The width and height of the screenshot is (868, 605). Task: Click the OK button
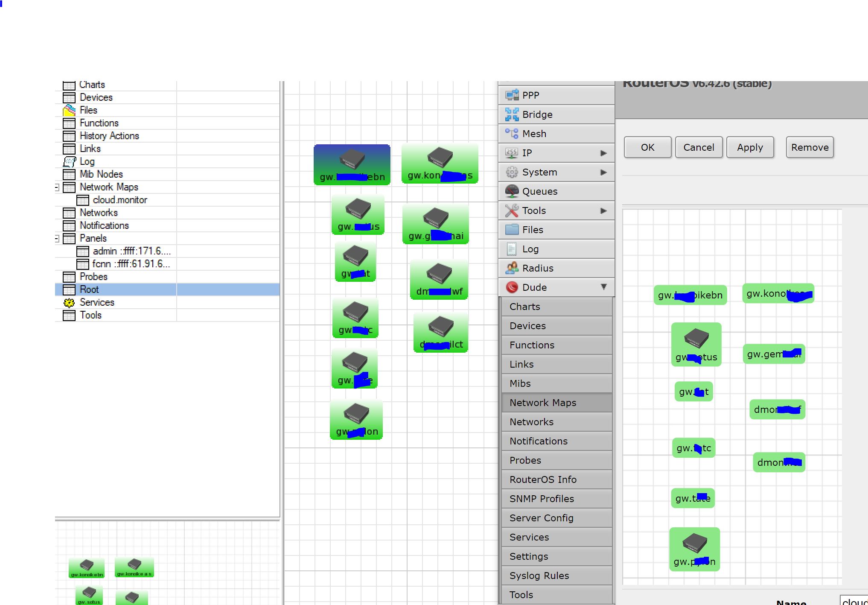[x=647, y=147]
